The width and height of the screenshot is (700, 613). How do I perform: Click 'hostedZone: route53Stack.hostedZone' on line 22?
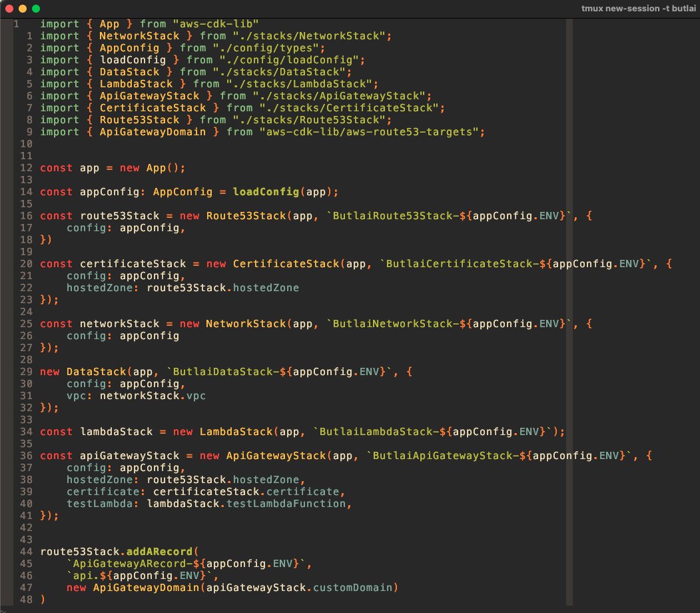[182, 288]
